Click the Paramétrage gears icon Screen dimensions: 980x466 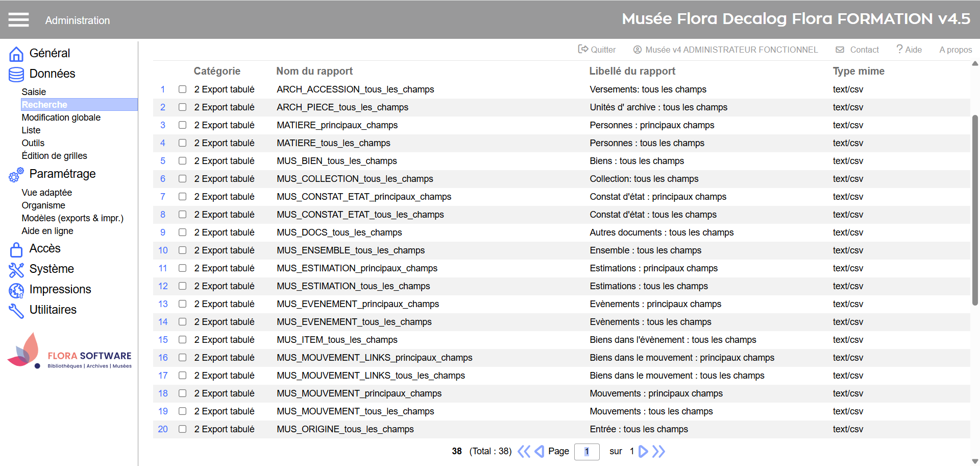(x=16, y=175)
